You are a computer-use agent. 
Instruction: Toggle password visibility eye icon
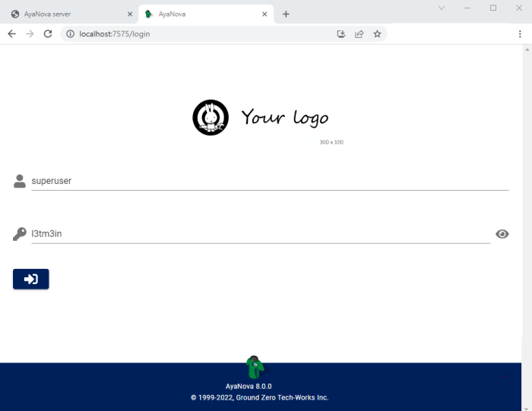pos(502,234)
